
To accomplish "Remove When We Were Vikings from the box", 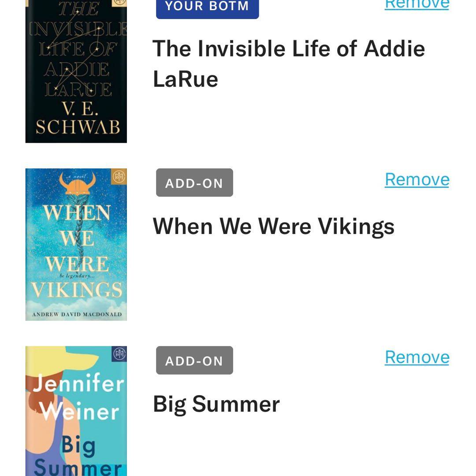I will pyautogui.click(x=416, y=179).
